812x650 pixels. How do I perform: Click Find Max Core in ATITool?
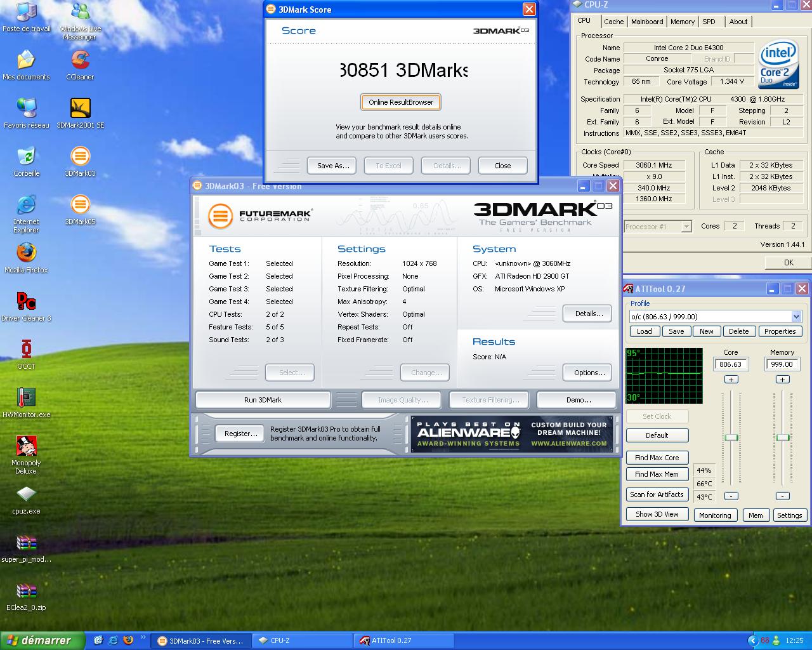(657, 458)
